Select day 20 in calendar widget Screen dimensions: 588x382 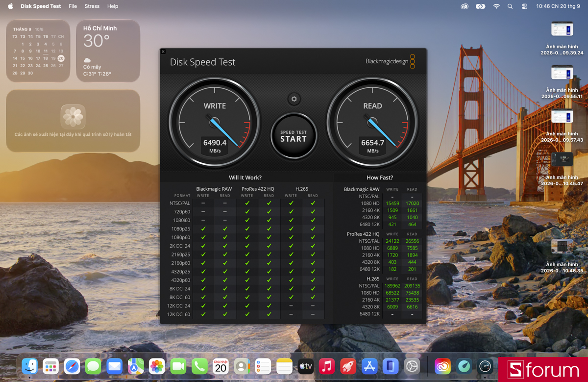coord(61,58)
